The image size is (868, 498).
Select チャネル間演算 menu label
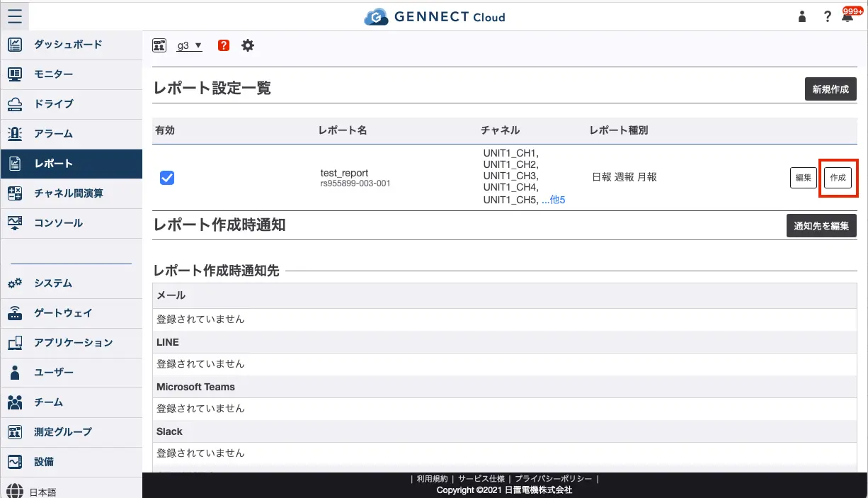coord(69,193)
